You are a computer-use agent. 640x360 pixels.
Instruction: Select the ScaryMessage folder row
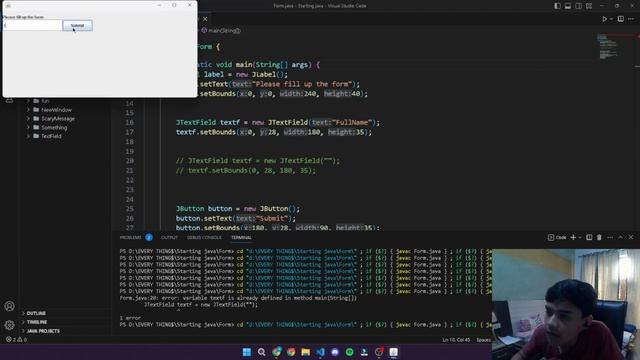pos(65,119)
